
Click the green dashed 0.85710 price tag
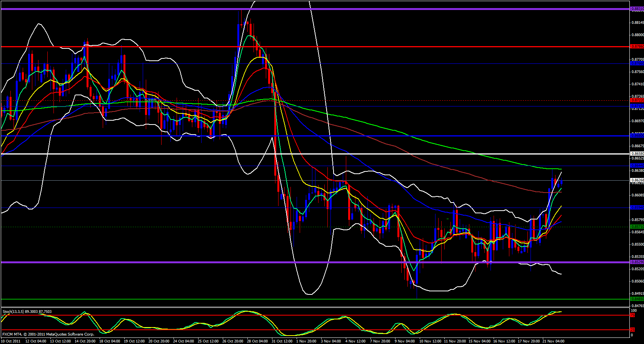click(637, 227)
